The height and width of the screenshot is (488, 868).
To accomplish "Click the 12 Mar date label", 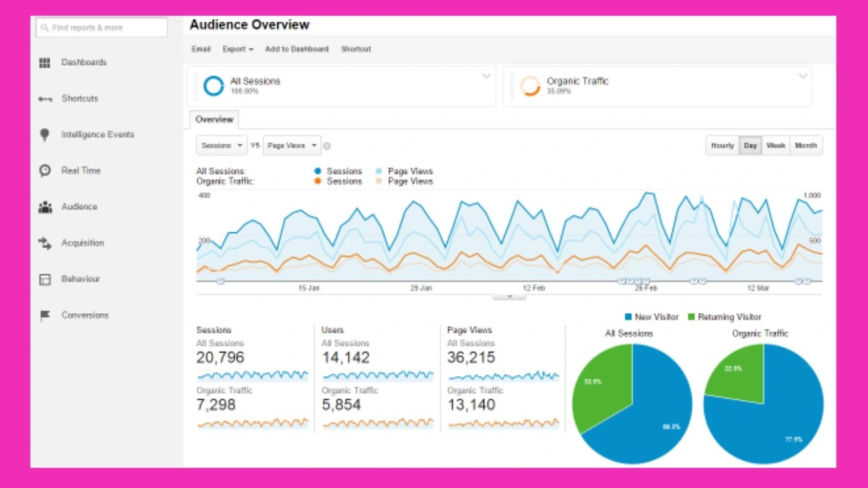I will (x=758, y=288).
